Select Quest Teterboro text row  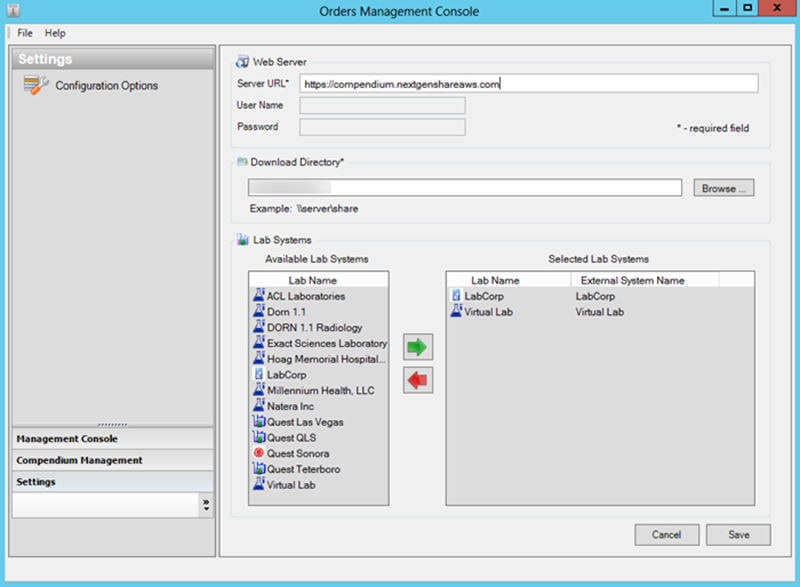point(304,469)
